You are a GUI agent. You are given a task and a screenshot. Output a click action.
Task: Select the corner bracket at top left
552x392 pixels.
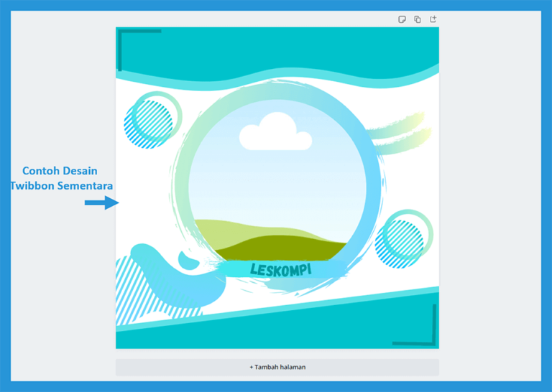(139, 50)
